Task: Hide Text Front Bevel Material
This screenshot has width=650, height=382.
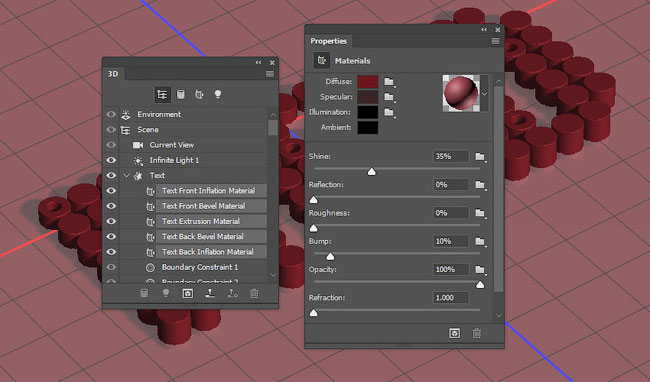Action: pos(111,206)
